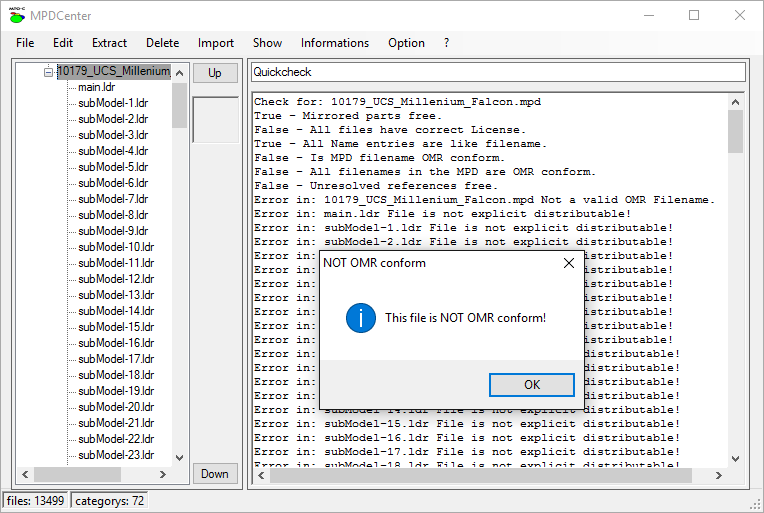The width and height of the screenshot is (764, 513).
Task: Select subModel-6.ldr in the tree
Action: tap(113, 183)
